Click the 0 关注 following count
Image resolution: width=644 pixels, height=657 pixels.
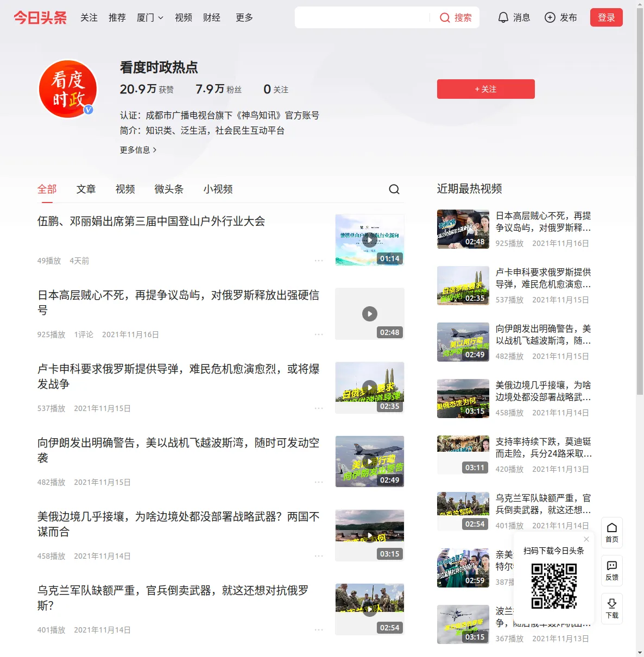pos(276,89)
